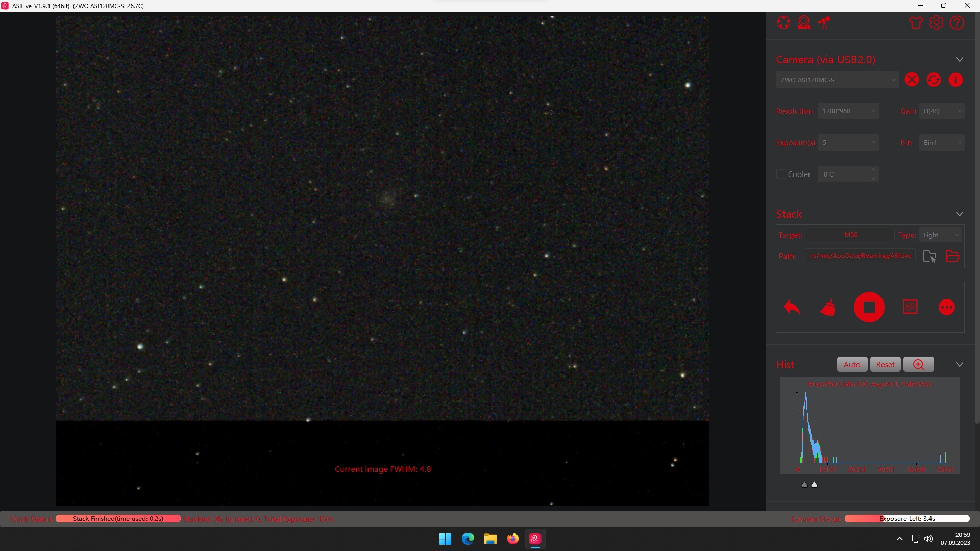Open more stack options ellipsis

947,307
